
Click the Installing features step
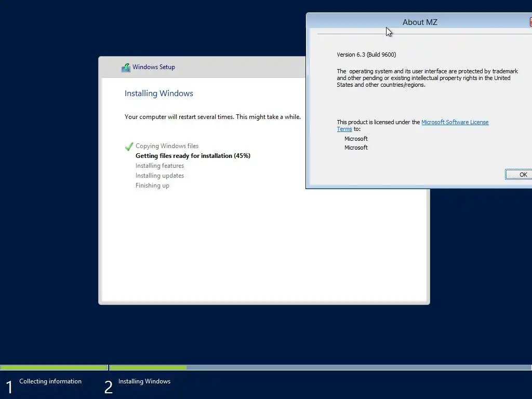[x=159, y=166]
